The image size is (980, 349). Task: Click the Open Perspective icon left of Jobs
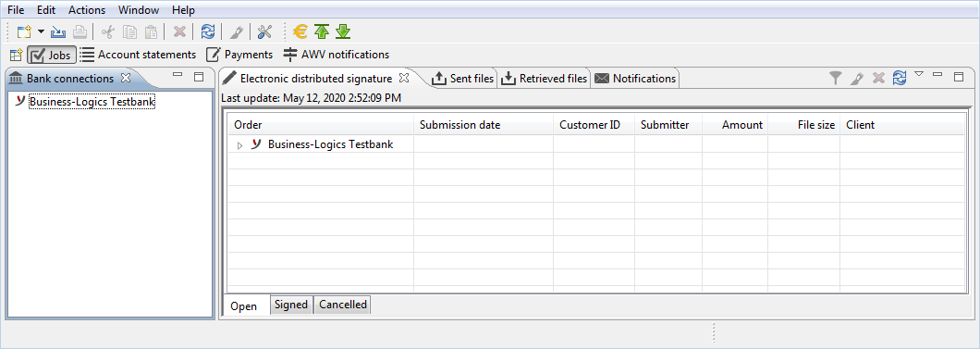17,55
